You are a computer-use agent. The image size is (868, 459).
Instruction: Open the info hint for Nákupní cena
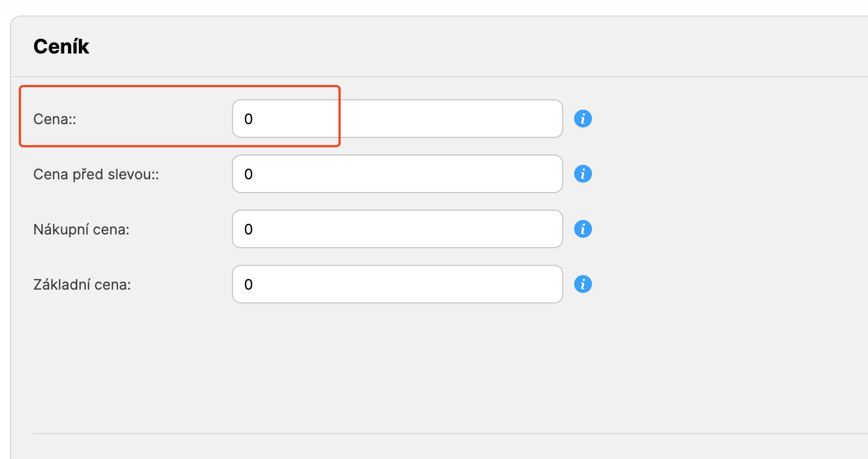tap(583, 229)
